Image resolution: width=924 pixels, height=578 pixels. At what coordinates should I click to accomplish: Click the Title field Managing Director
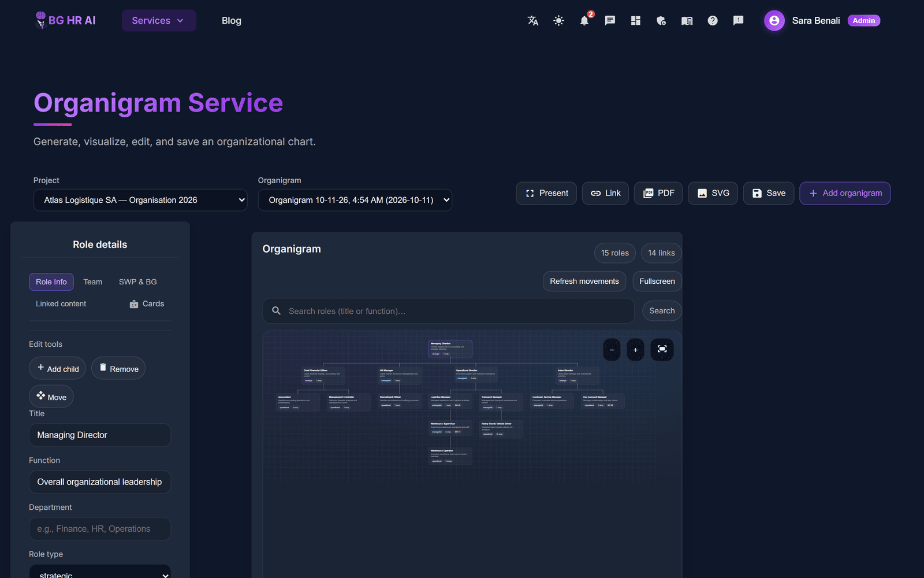(x=100, y=435)
